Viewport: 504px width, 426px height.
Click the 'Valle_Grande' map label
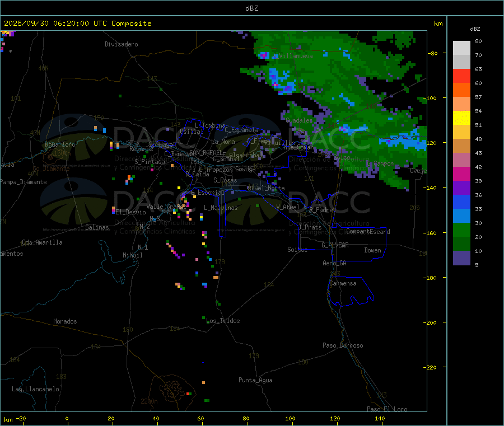point(166,207)
